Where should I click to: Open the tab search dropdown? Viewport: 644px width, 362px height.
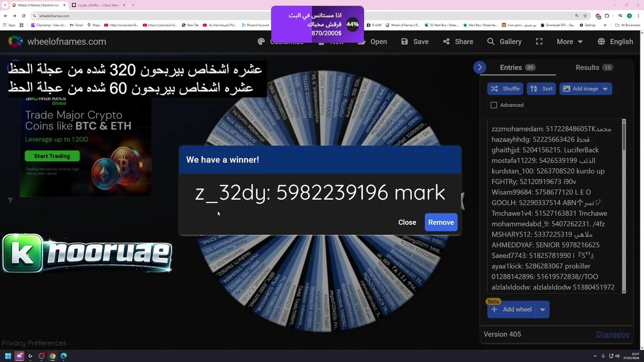click(5, 5)
